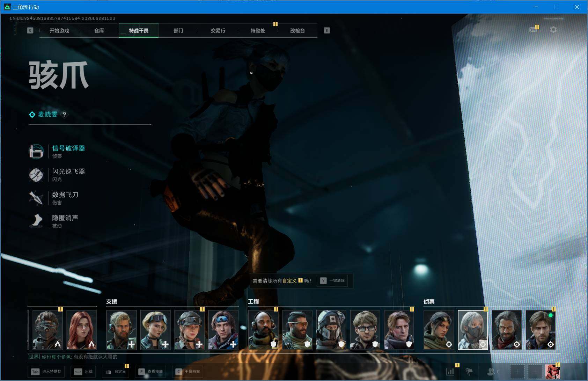Select the 数据飞刀 skill icon

(36, 198)
